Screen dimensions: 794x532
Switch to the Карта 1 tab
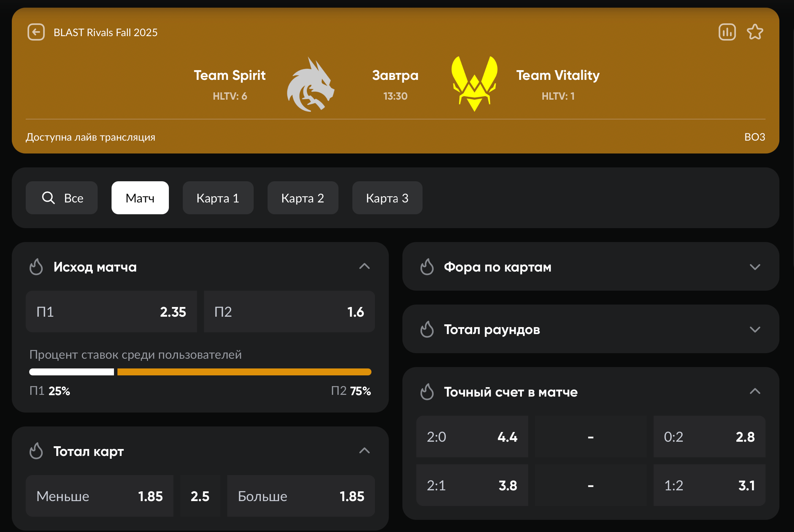click(x=218, y=198)
